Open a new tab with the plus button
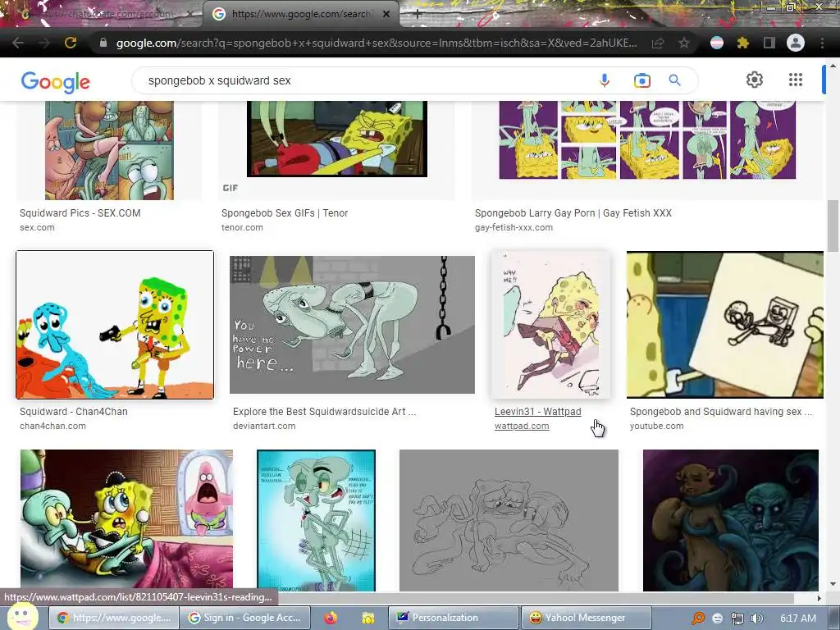The image size is (840, 630). point(418,15)
